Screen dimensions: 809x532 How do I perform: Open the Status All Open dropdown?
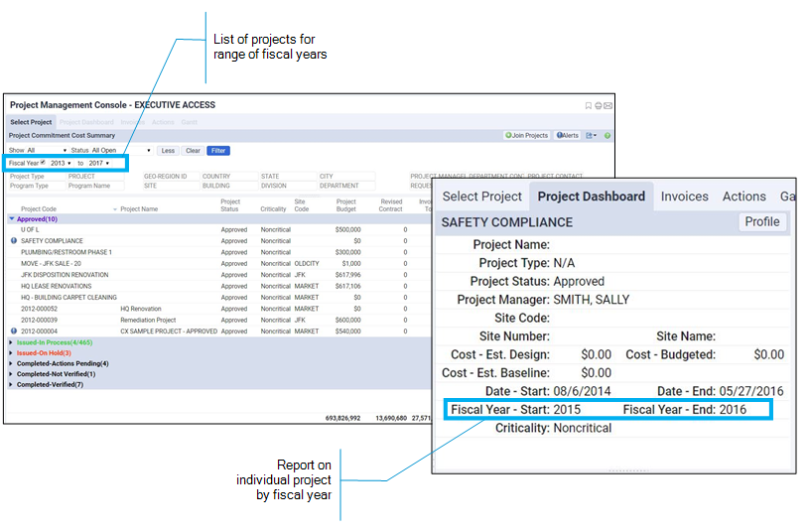(121, 150)
